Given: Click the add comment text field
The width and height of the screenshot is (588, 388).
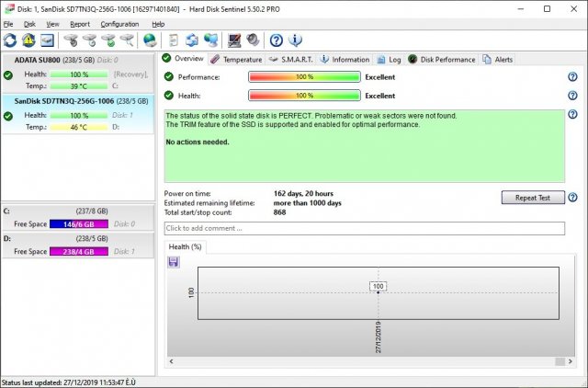Looking at the screenshot, I should click(x=364, y=228).
